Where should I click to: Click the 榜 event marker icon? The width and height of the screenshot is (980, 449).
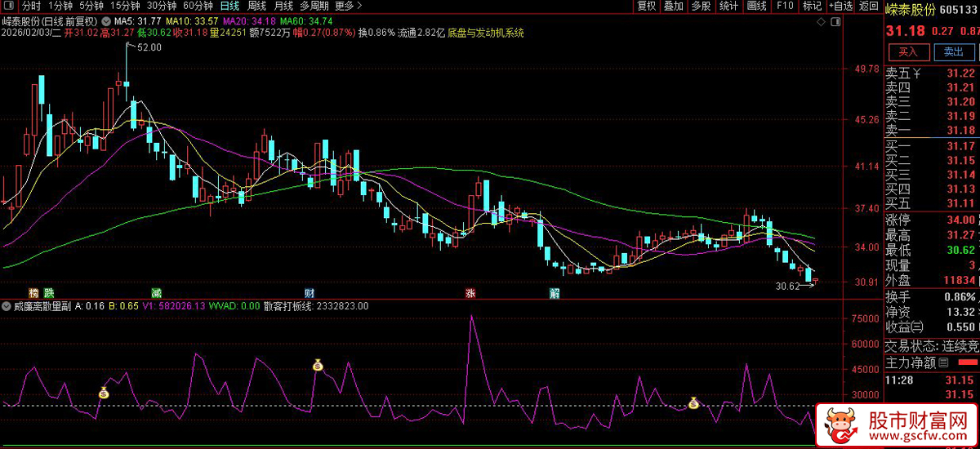pos(34,293)
